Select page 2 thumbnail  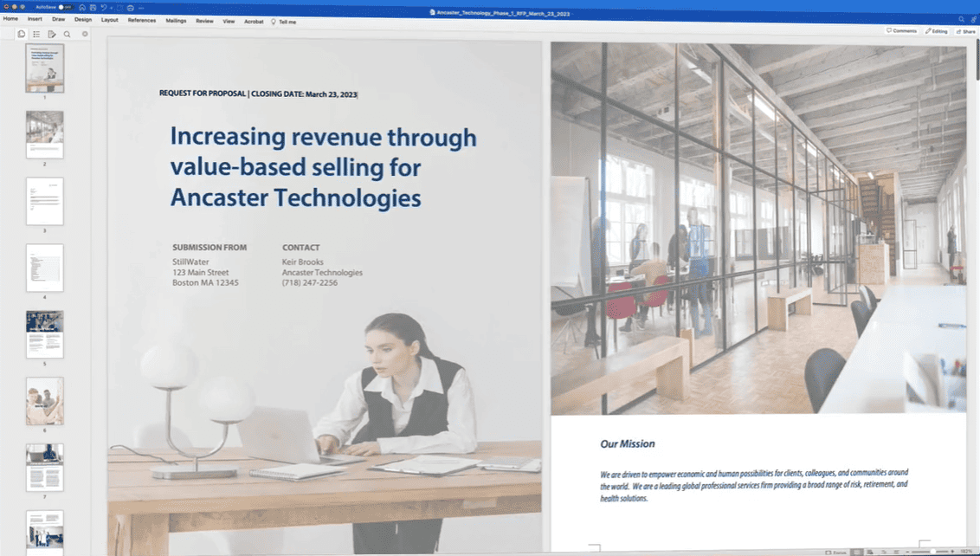(x=44, y=134)
